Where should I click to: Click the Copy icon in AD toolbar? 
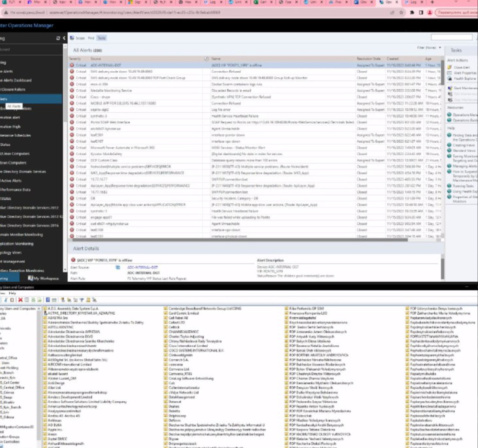tap(12, 300)
